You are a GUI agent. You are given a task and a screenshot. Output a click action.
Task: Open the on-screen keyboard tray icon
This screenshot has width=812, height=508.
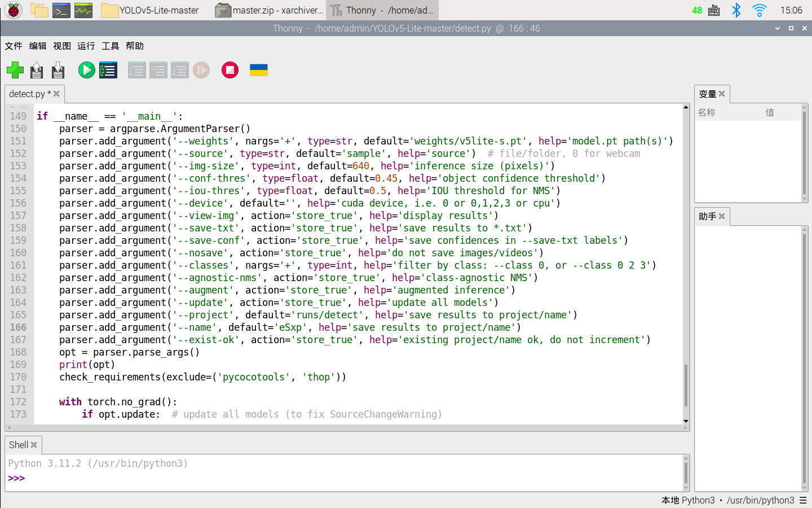point(714,10)
